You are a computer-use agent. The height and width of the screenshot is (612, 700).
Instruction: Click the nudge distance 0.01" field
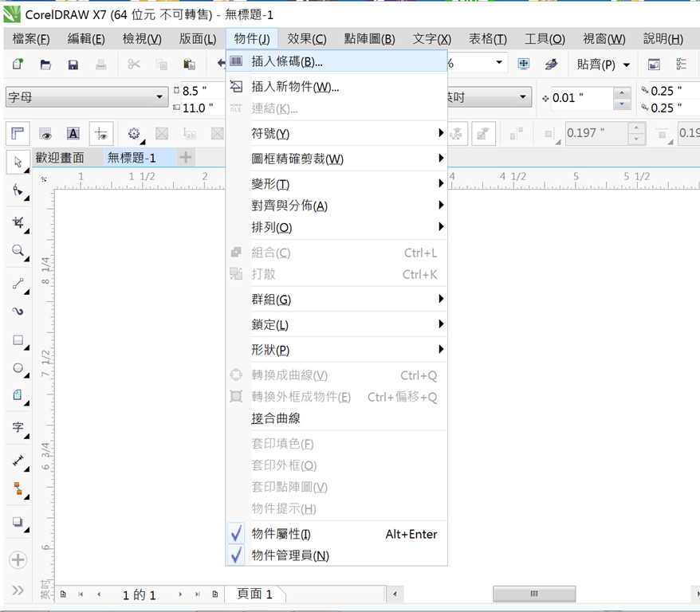(582, 98)
